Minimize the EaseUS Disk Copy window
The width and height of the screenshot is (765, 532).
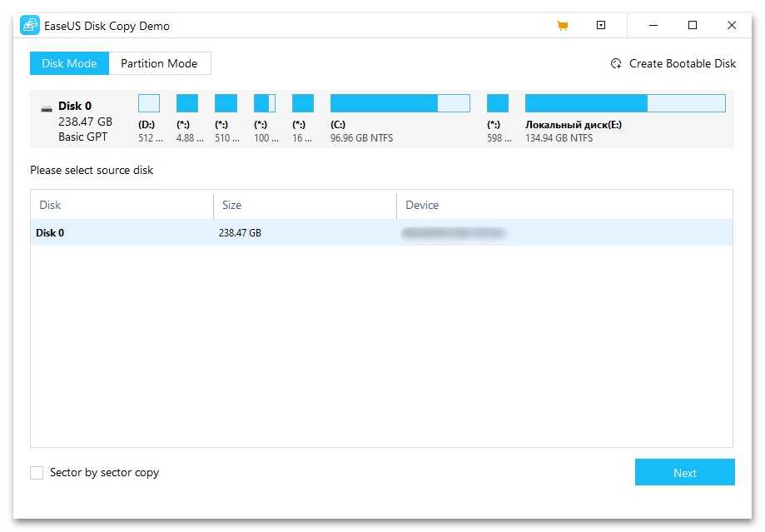point(653,25)
